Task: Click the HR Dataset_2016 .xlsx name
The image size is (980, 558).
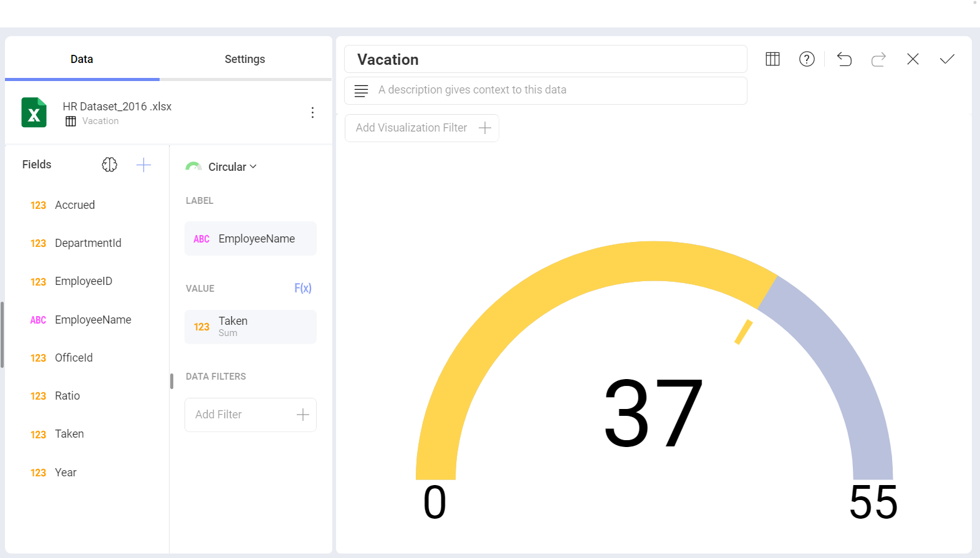Action: coord(117,107)
